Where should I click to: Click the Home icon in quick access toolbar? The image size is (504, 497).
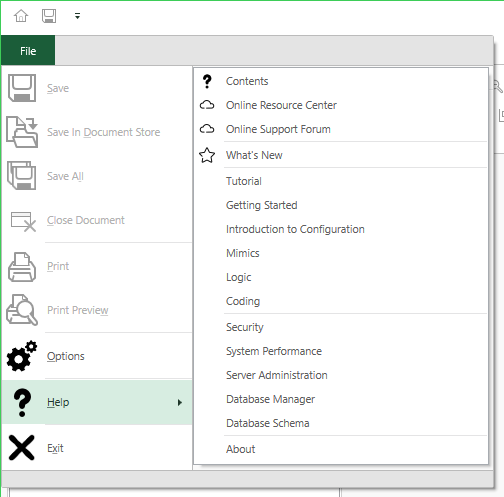coord(21,16)
